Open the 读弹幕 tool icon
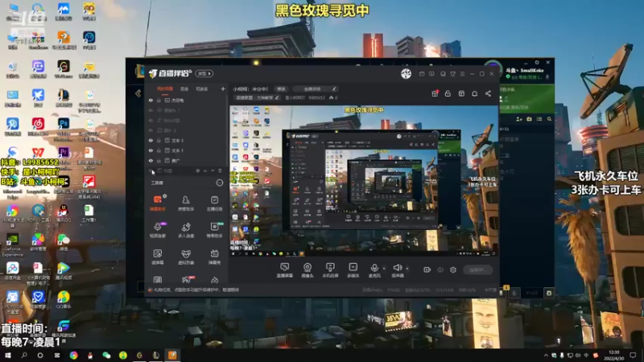Screen dimensions: 644x362 point(157,257)
